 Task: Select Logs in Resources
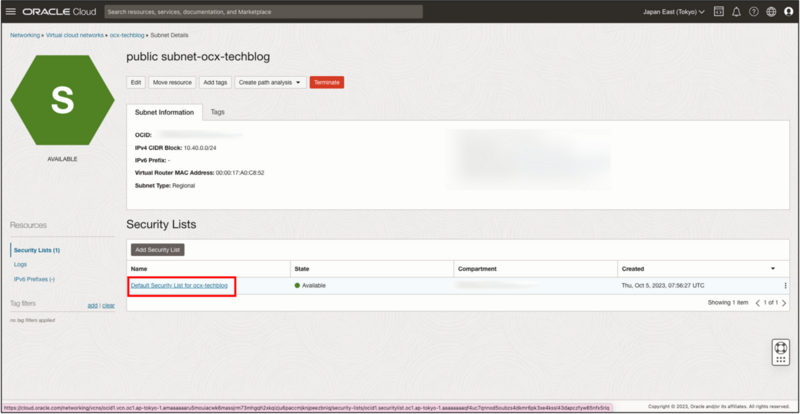coord(20,264)
